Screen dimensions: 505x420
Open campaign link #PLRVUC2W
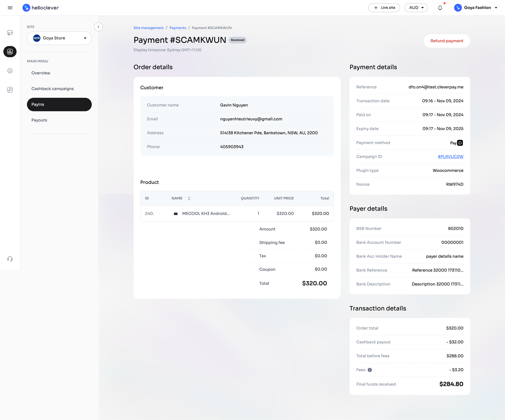(x=450, y=157)
